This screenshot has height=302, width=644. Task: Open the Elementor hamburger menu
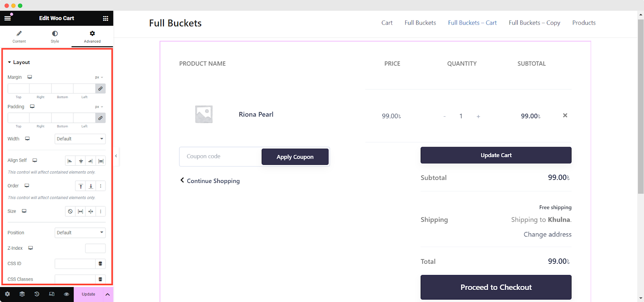(7, 18)
